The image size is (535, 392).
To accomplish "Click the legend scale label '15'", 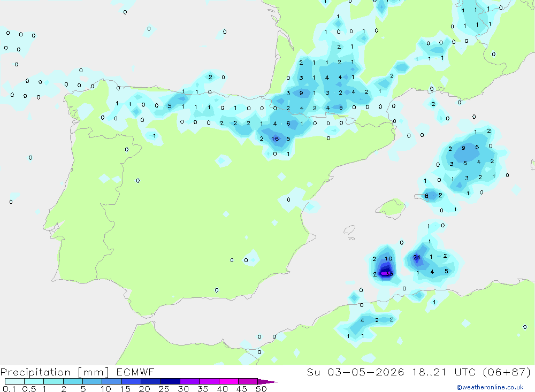I will pyautogui.click(x=125, y=389).
